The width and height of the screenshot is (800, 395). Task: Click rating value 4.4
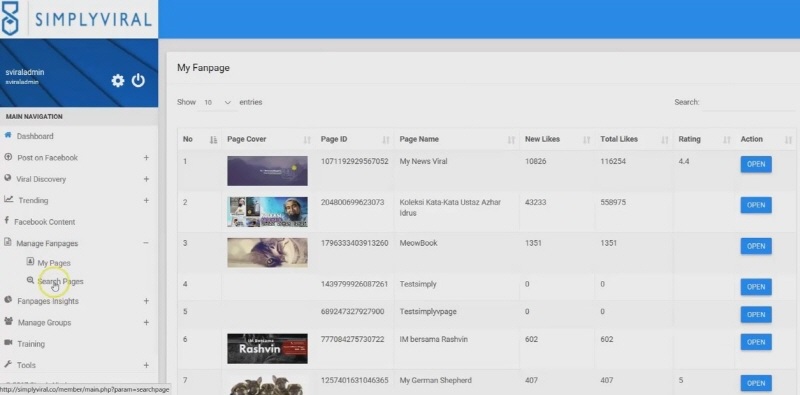tap(684, 161)
